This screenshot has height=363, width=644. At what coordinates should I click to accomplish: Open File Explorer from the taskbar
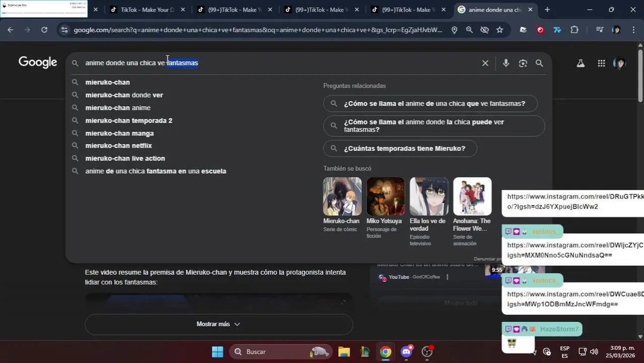coord(344,351)
